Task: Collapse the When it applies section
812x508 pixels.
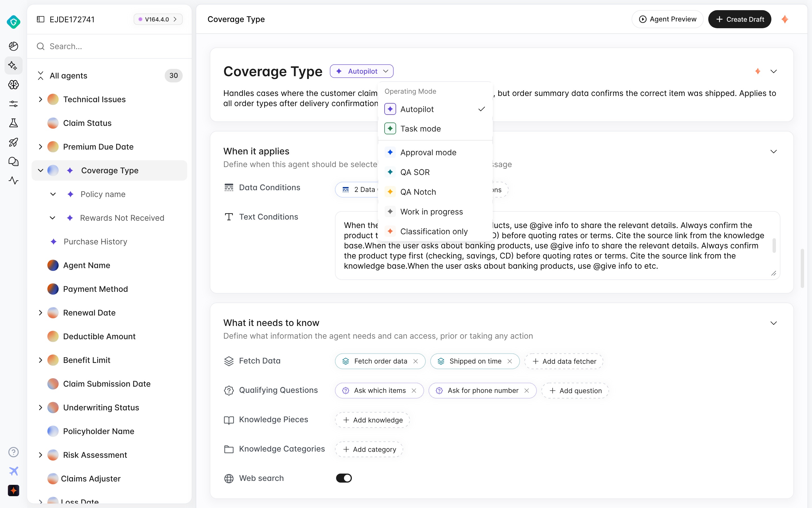Action: click(x=774, y=152)
